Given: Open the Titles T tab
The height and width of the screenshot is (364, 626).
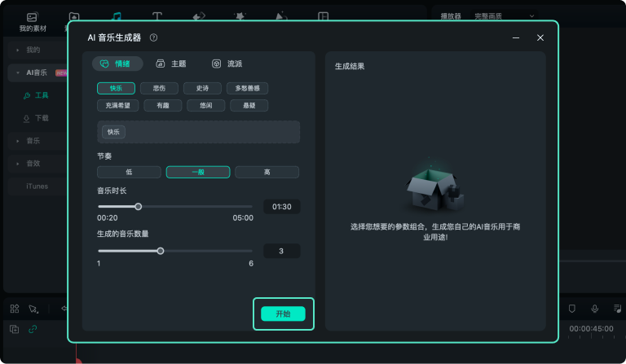Looking at the screenshot, I should point(157,16).
